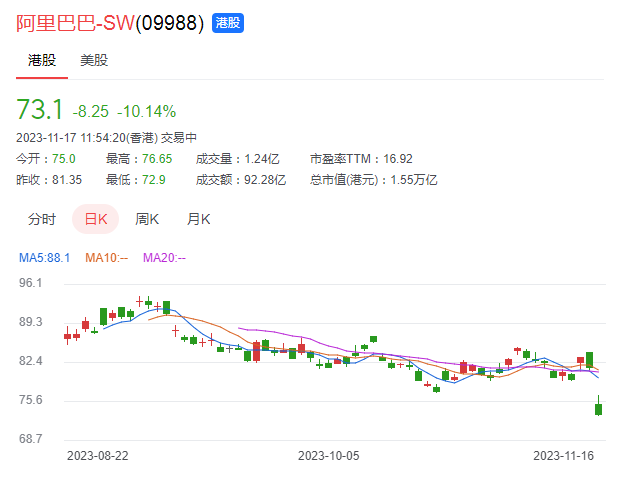Screen dimensions: 621x481
Task: Click the 82.4 y-axis label
Action: 30,361
